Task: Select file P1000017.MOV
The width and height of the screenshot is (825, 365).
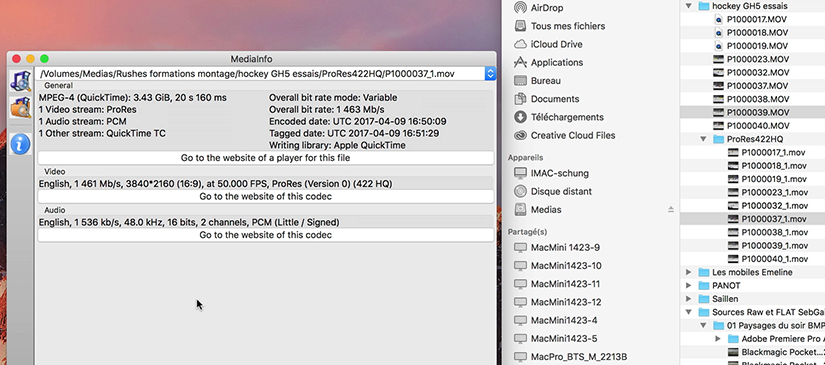Action: coord(758,19)
